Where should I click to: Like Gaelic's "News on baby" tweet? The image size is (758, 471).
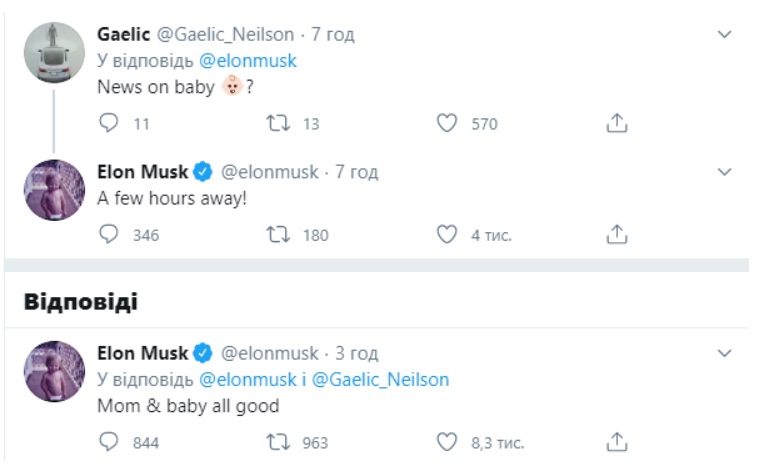(x=448, y=124)
